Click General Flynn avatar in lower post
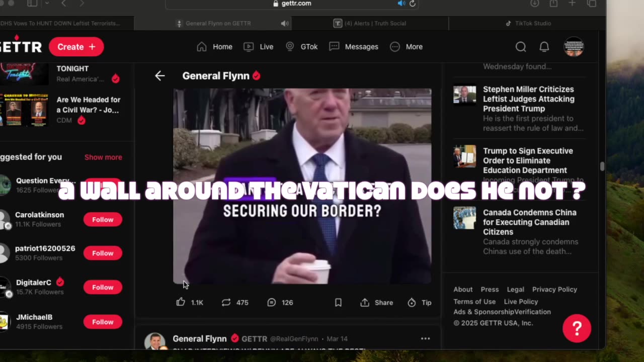Image resolution: width=644 pixels, height=362 pixels. click(x=154, y=342)
